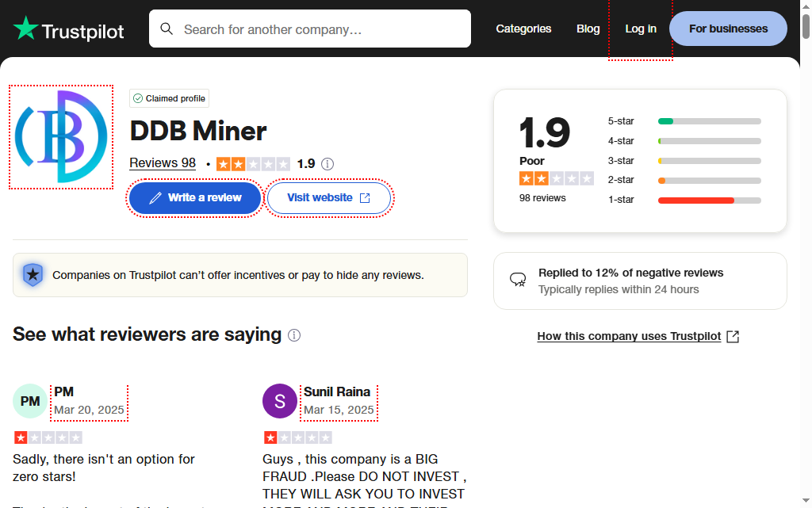
Task: Click Sunil Raina's purple S avatar
Action: [280, 401]
